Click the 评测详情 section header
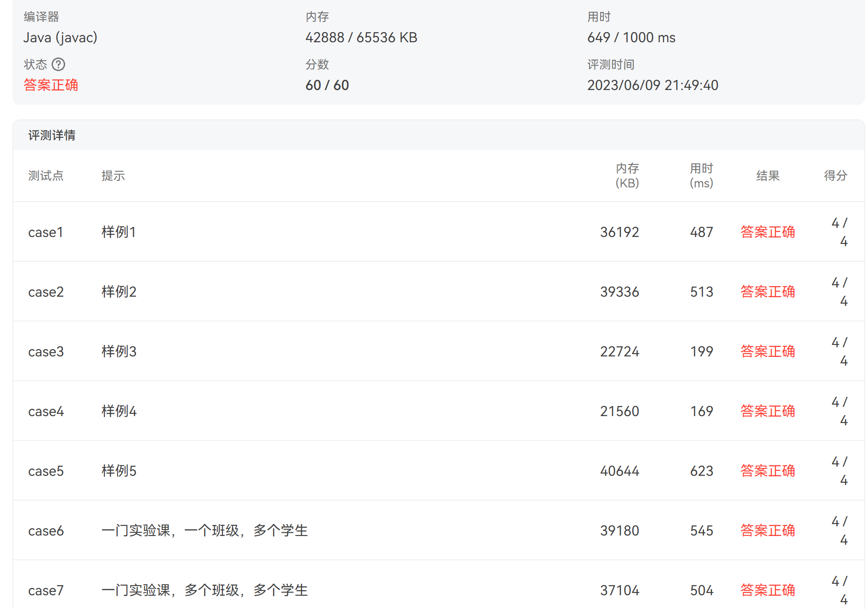The image size is (868, 609). tap(52, 135)
